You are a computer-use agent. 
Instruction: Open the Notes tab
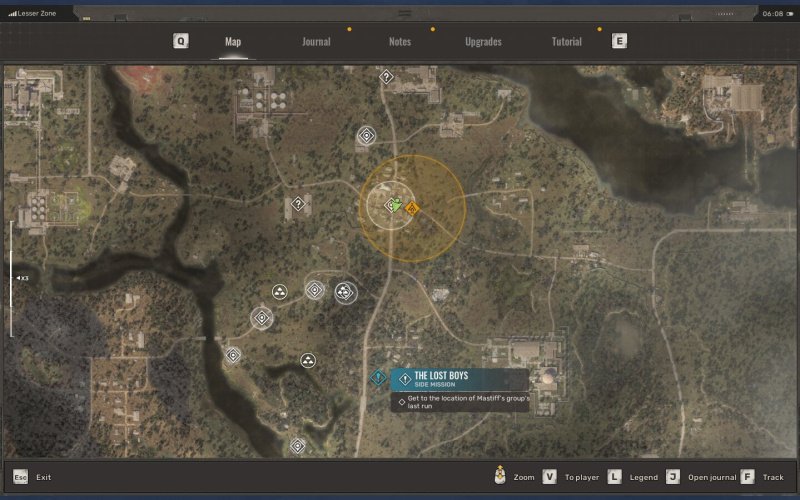[x=400, y=42]
